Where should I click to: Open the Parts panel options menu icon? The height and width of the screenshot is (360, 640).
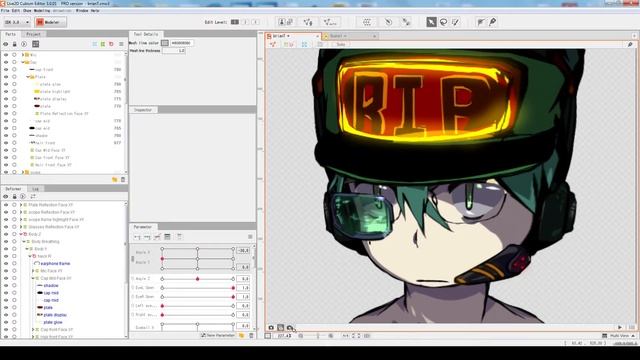[x=121, y=44]
